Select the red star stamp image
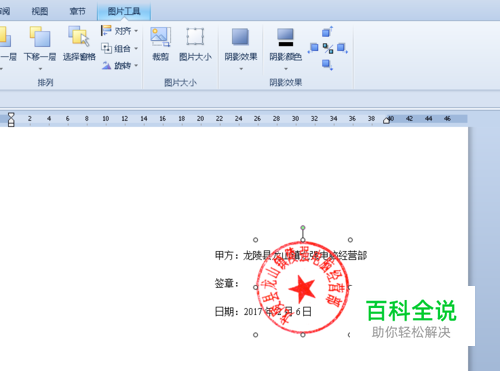 tap(303, 287)
